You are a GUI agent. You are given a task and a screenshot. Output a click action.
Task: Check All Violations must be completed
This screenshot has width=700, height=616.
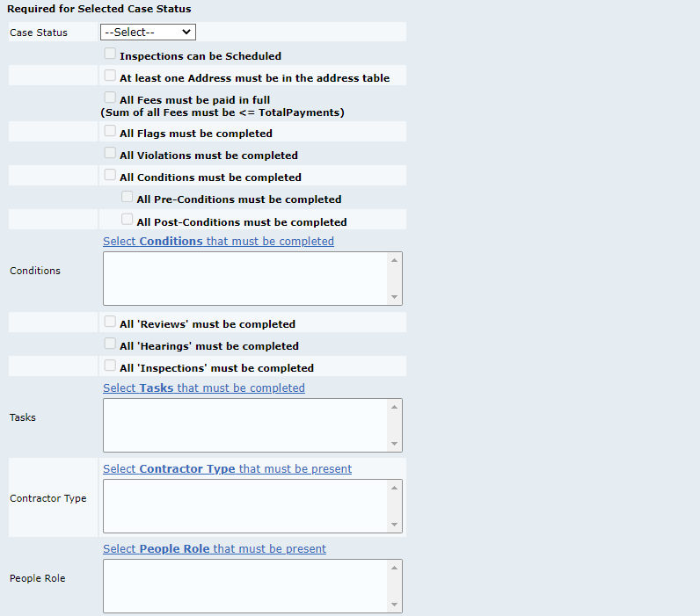click(110, 153)
